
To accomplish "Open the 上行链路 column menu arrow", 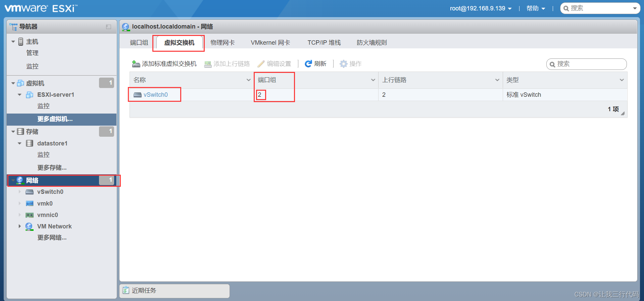I will pyautogui.click(x=497, y=80).
